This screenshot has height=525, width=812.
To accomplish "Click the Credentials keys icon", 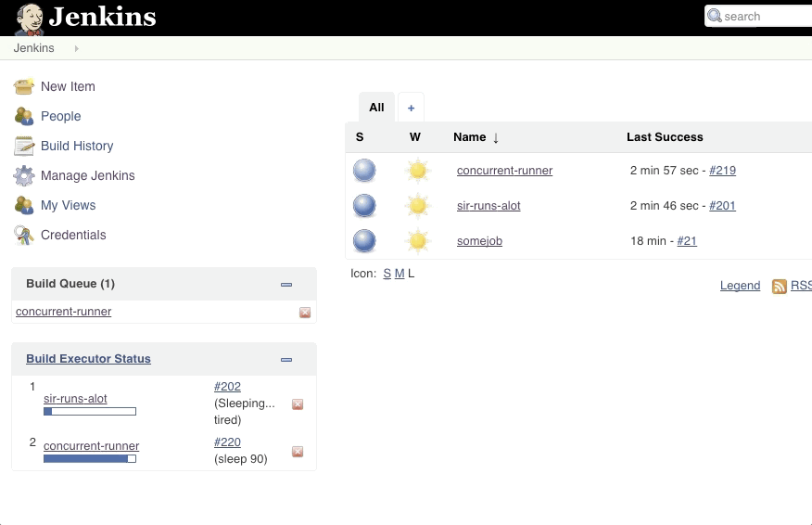I will pos(24,236).
